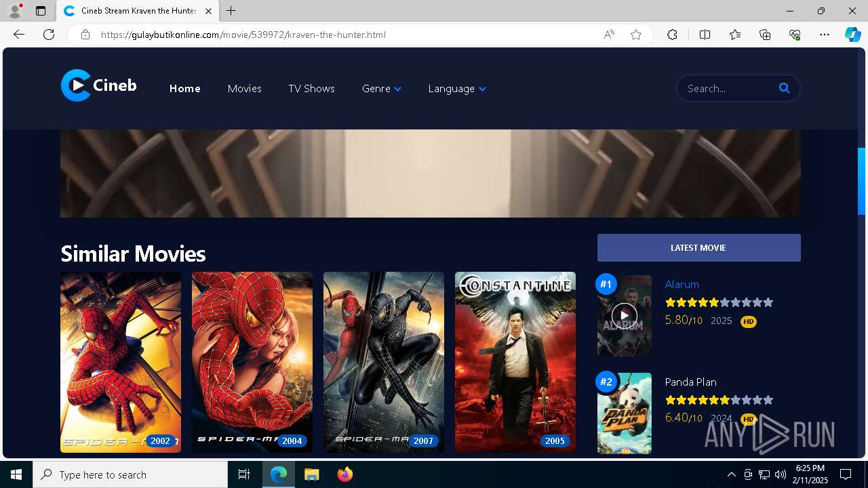Click the Similar Movies heading
This screenshot has height=488, width=868.
pyautogui.click(x=133, y=253)
